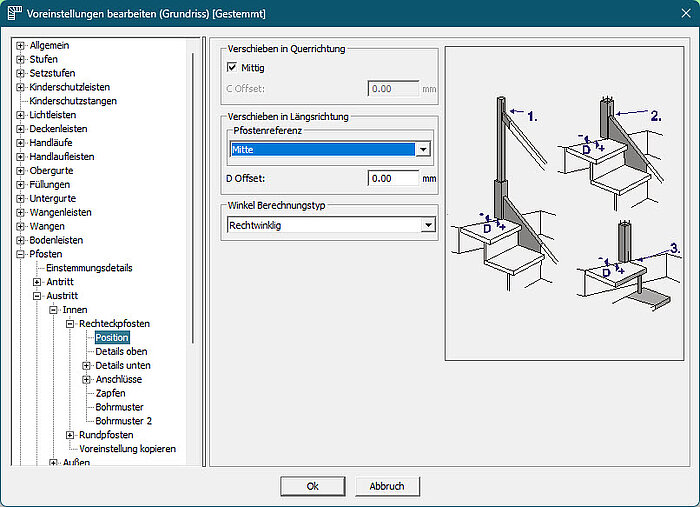
Task: Click the D Offset input field
Action: [393, 179]
